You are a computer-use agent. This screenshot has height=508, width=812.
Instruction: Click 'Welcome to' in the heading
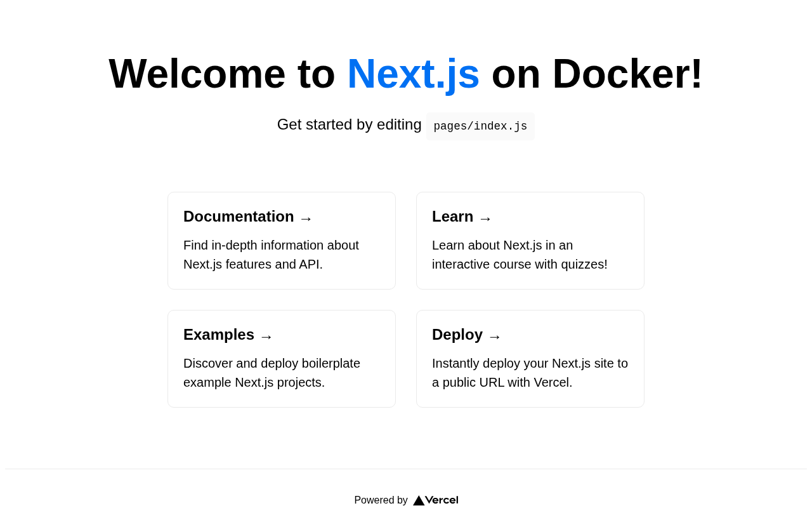point(222,74)
